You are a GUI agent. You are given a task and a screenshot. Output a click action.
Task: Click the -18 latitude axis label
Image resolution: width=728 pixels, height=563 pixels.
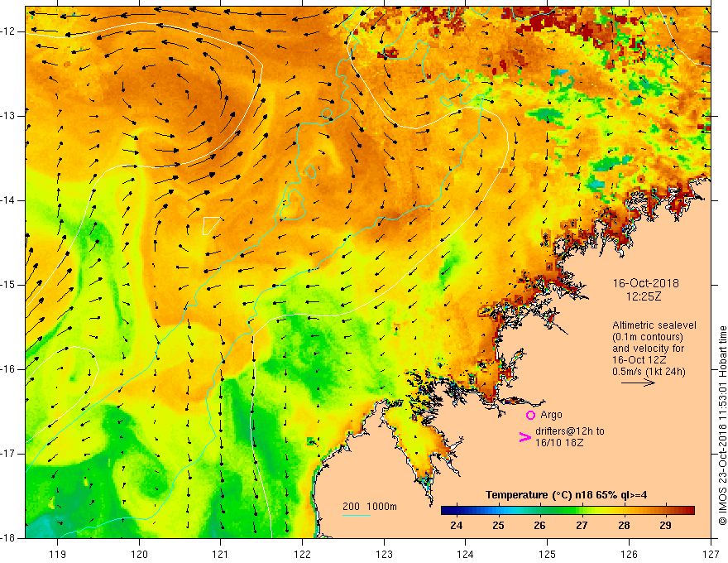(x=8, y=538)
